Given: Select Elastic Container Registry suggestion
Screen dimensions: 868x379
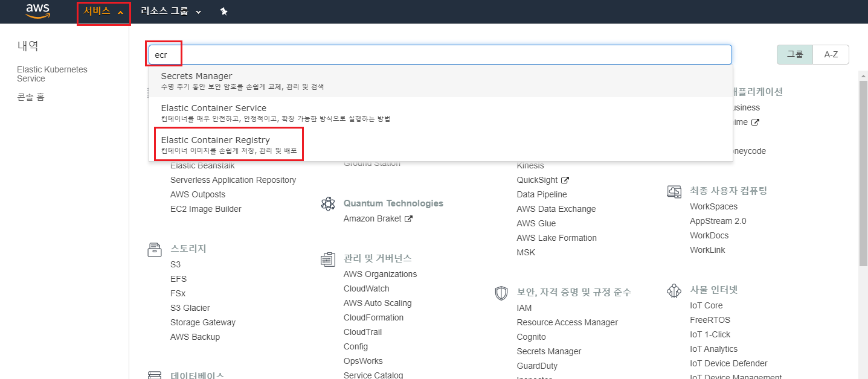Looking at the screenshot, I should point(441,145).
